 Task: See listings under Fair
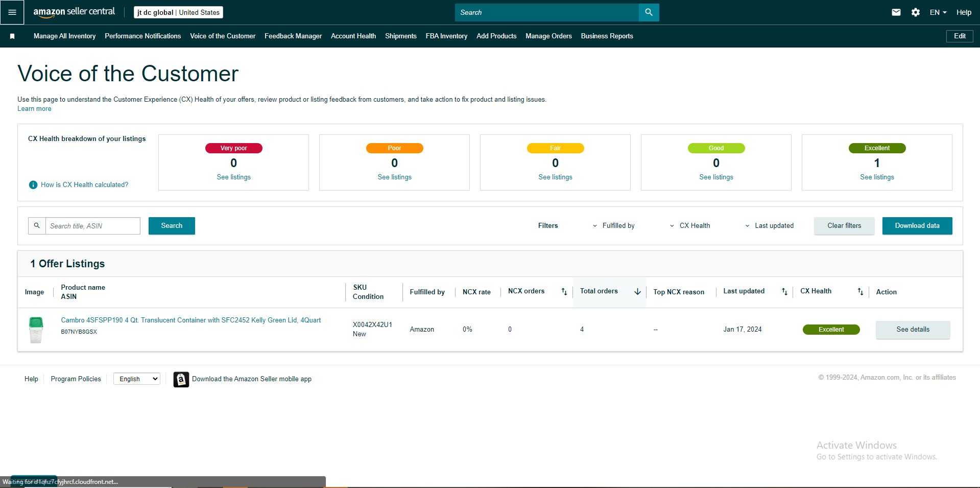556,177
